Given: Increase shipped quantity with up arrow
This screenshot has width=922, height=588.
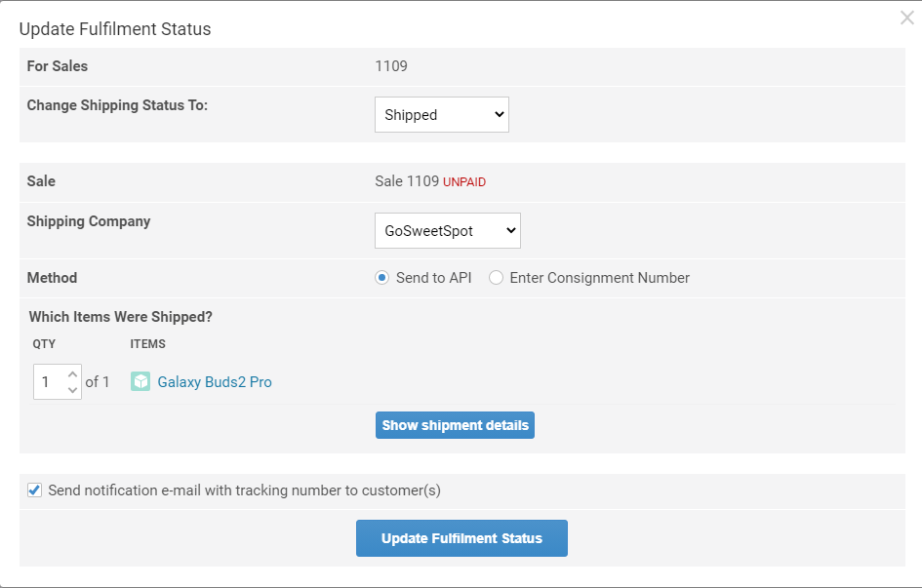Looking at the screenshot, I should pos(72,374).
